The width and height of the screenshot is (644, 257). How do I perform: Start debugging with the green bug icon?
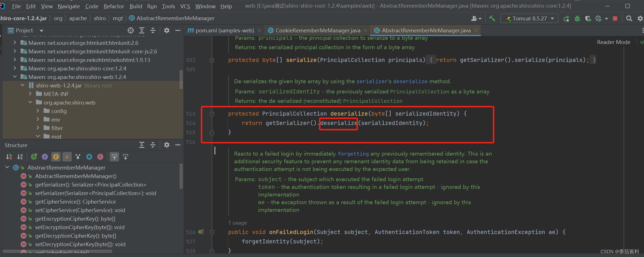point(577,18)
